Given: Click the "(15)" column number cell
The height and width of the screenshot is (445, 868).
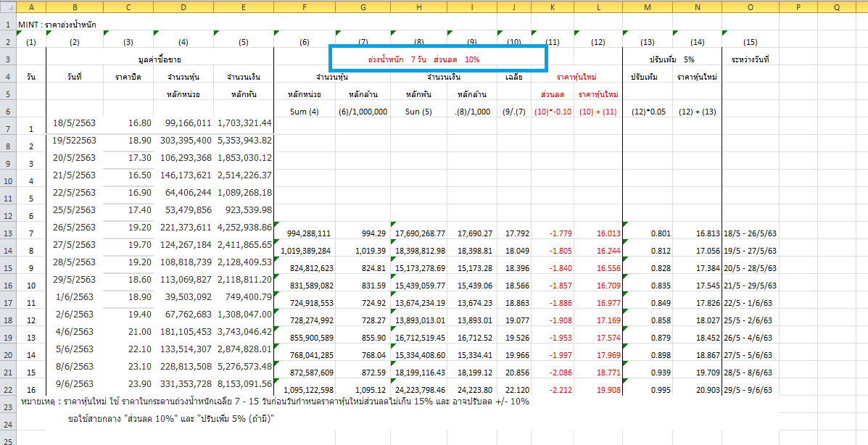Looking at the screenshot, I should coord(750,42).
